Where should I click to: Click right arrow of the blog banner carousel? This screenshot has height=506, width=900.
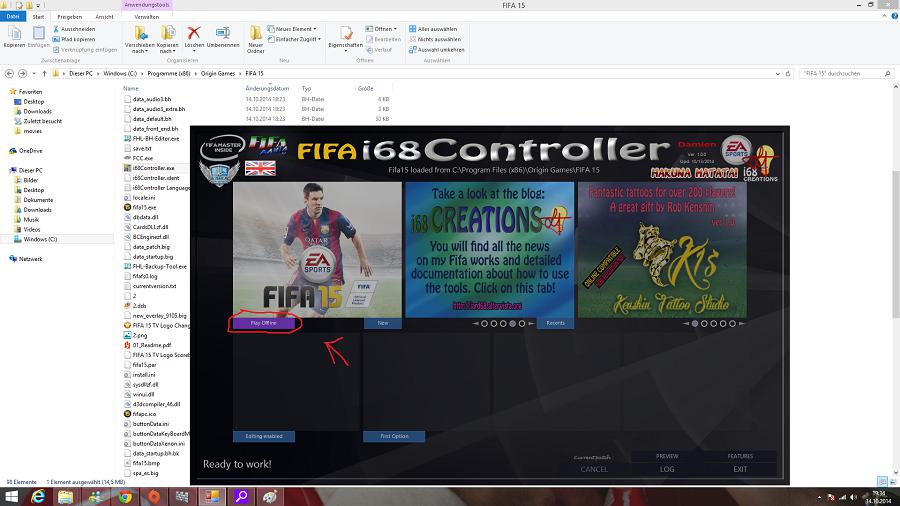(531, 324)
